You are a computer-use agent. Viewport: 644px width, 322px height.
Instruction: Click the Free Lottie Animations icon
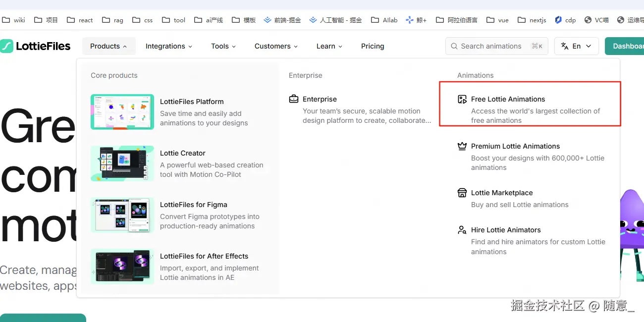pyautogui.click(x=462, y=99)
